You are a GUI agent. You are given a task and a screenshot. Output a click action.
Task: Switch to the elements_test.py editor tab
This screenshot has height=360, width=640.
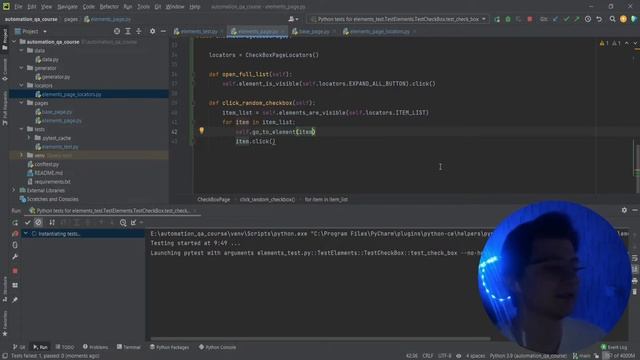(199, 31)
